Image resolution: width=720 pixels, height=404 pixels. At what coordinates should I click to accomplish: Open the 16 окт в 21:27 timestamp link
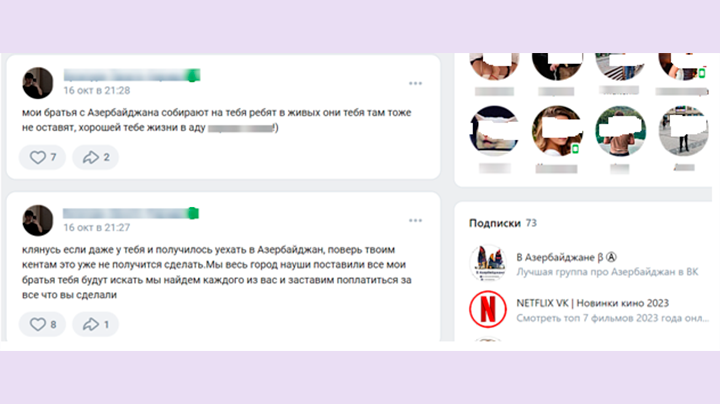click(x=97, y=228)
